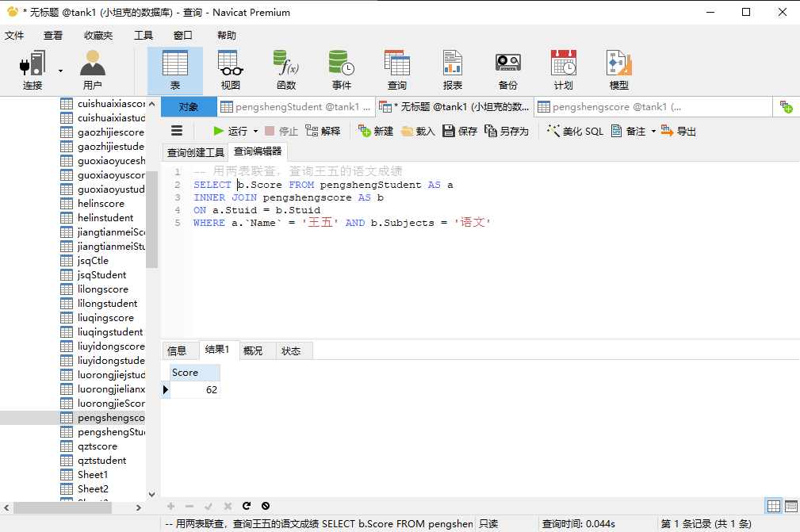800x532 pixels.
Task: Open the 报表 (Report) section
Action: [x=453, y=71]
